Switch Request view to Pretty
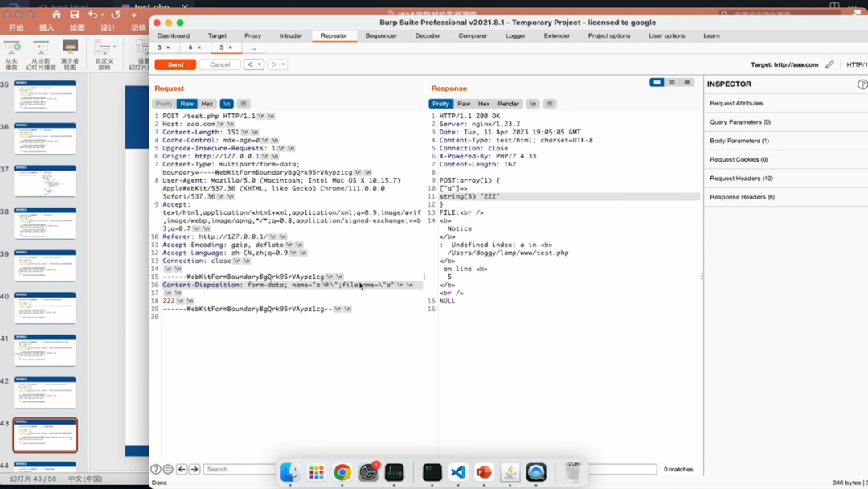The height and width of the screenshot is (489, 868). tap(164, 104)
